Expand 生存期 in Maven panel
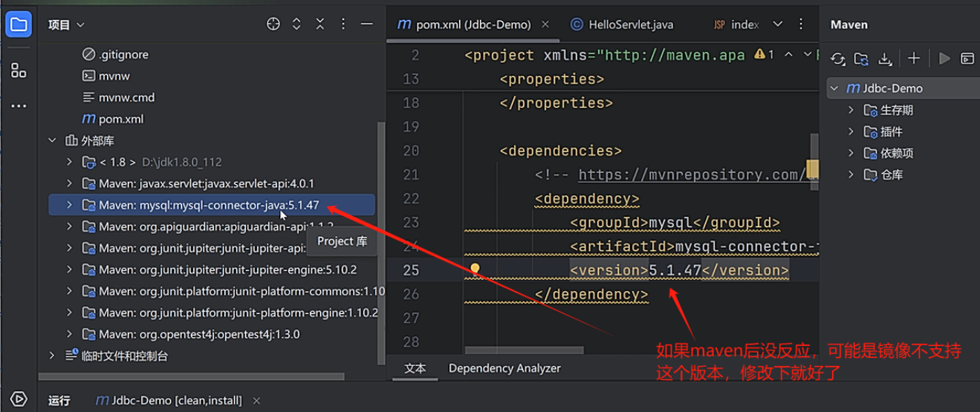 point(851,110)
